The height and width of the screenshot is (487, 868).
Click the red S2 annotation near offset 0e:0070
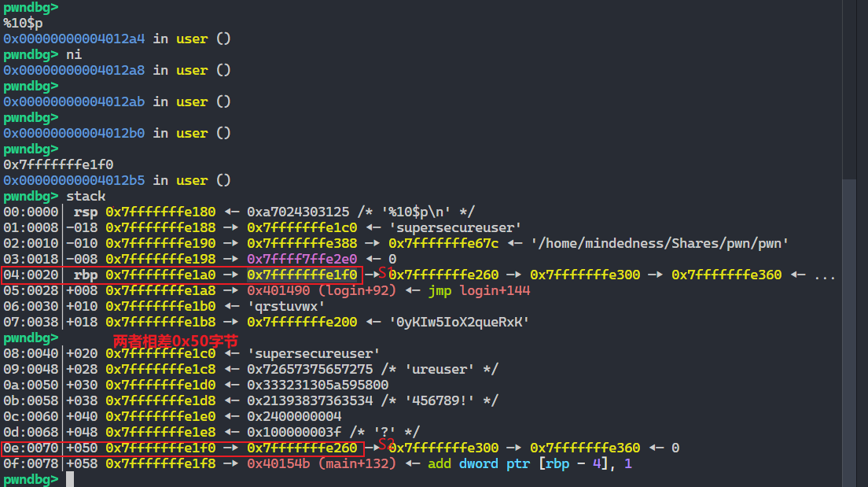384,443
